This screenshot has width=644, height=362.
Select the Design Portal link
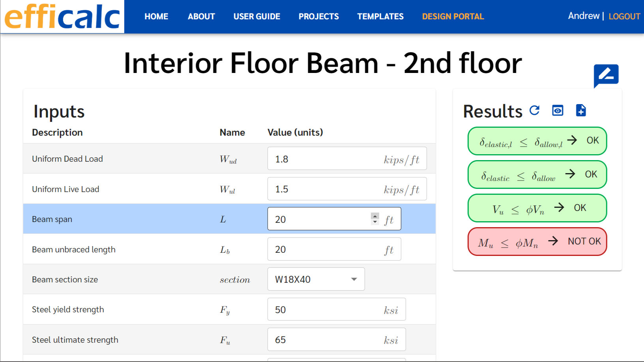(453, 17)
